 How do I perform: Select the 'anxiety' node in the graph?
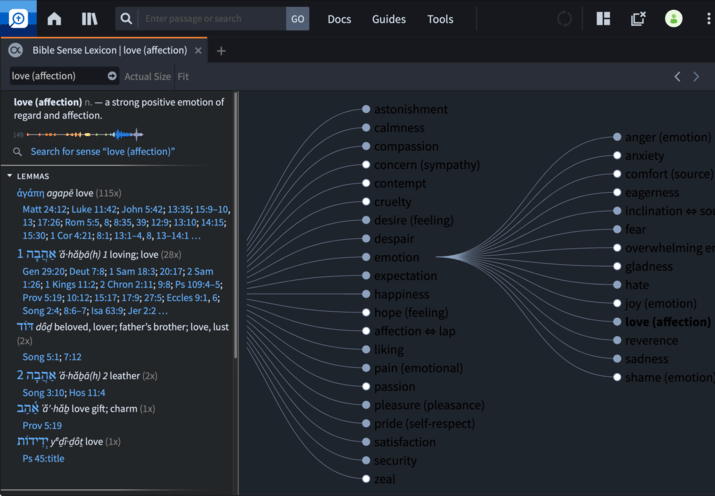[x=618, y=156]
